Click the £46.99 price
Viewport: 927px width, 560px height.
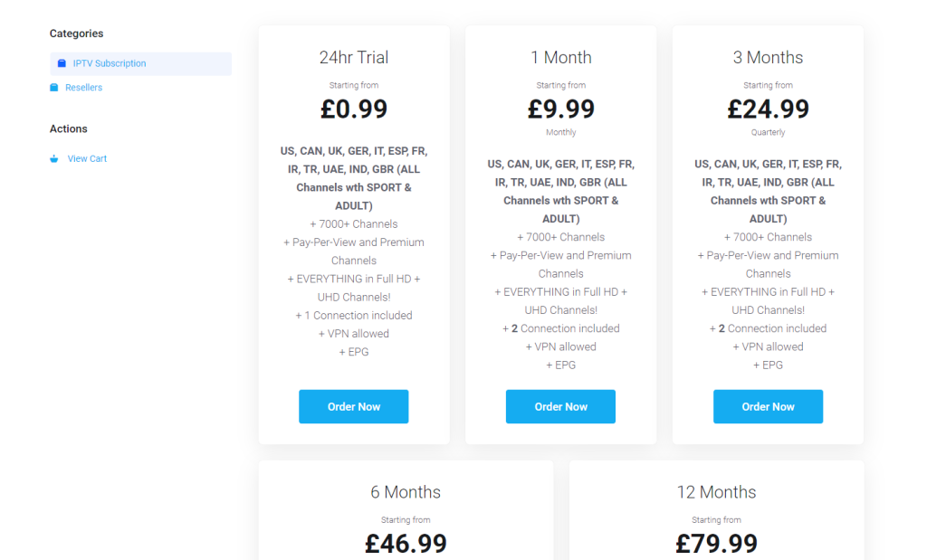pos(406,544)
